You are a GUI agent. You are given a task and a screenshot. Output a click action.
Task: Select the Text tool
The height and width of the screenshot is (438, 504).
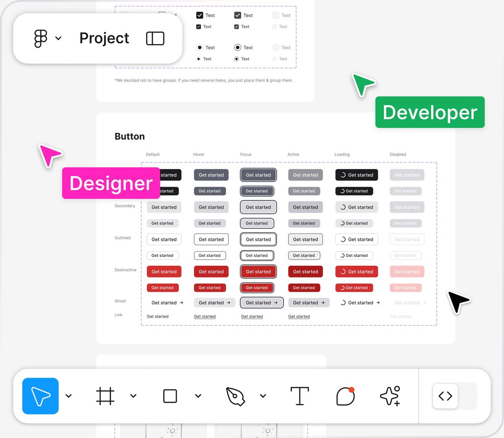(x=299, y=396)
